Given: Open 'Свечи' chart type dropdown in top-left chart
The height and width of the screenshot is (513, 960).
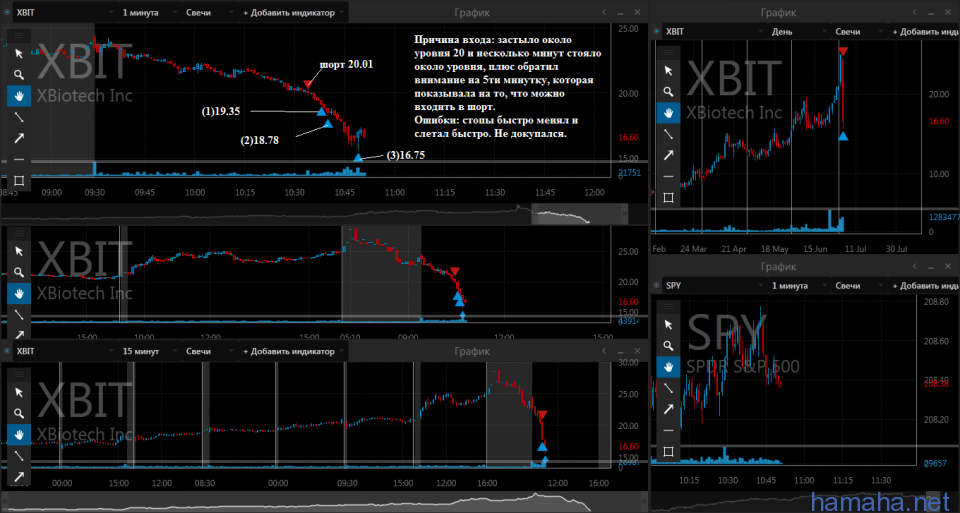Looking at the screenshot, I should pyautogui.click(x=211, y=12).
